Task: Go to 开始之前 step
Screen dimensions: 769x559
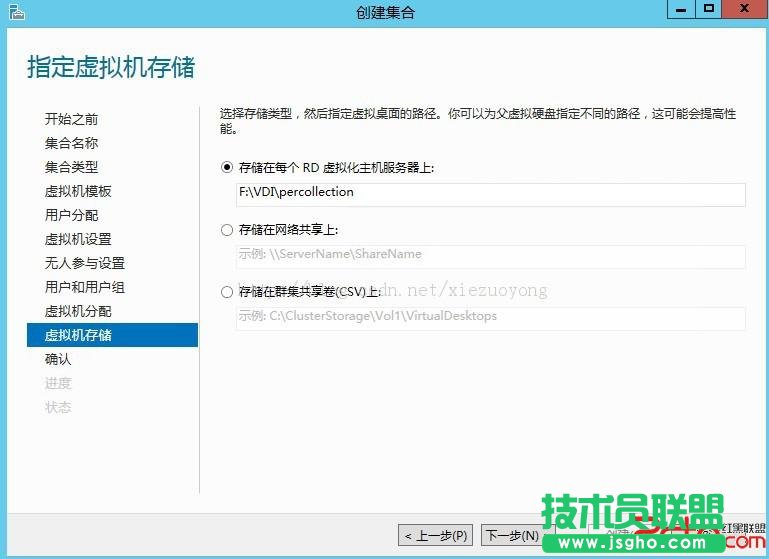Action: [71, 119]
